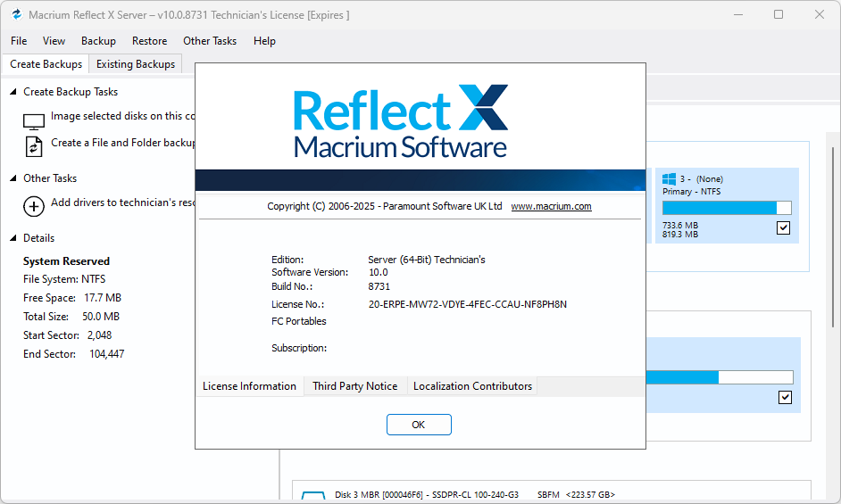Collapse the Details section
Screen dimensions: 841x504
point(13,238)
